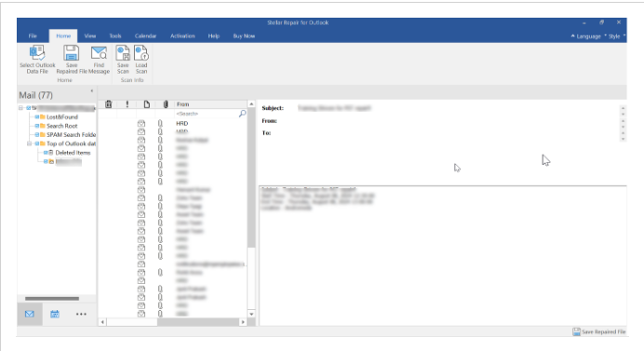Screen dimensions: 644x351
Task: Collapse the root mailbox tree node
Action: click(x=20, y=108)
